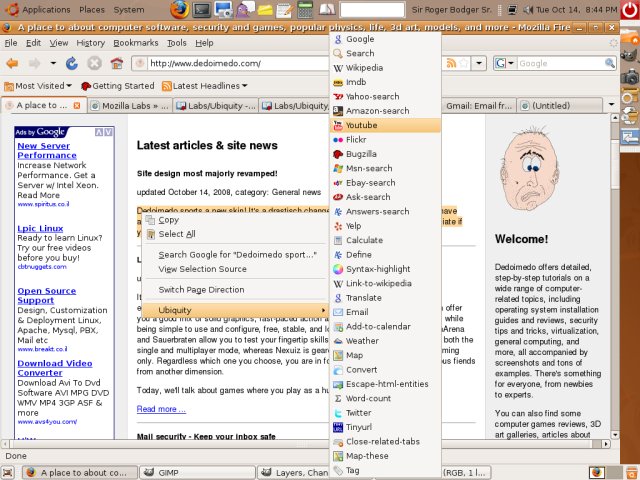Image resolution: width=640 pixels, height=480 pixels.
Task: Open the Bookmarks menu in menu bar
Action: click(x=135, y=44)
